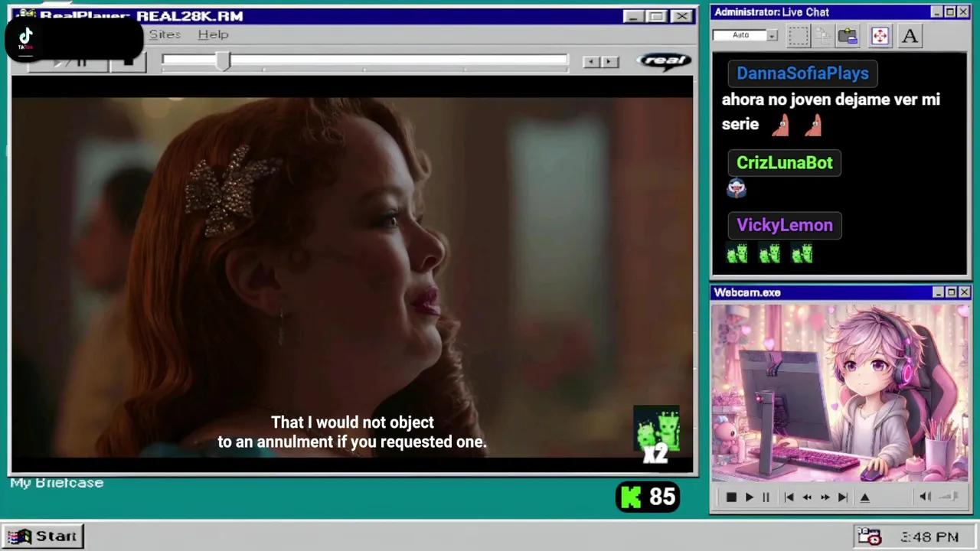The image size is (980, 551).
Task: Close the Webcam.exe window
Action: (965, 292)
